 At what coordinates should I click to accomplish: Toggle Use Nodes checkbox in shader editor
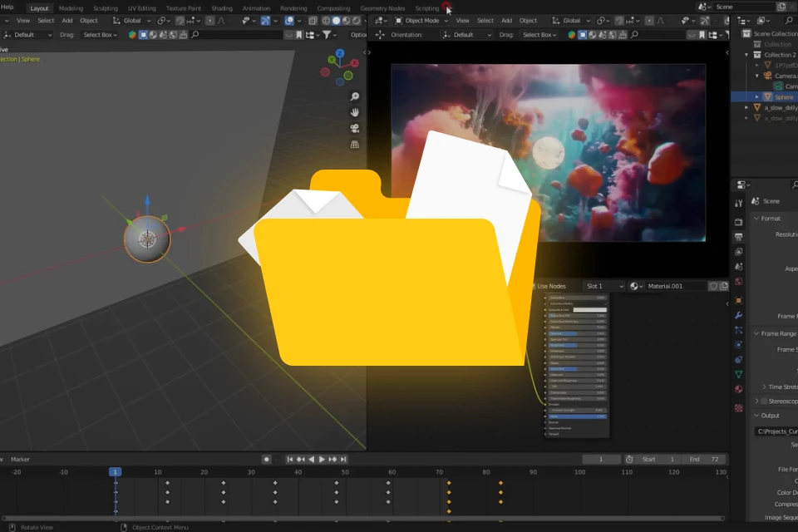(x=534, y=286)
